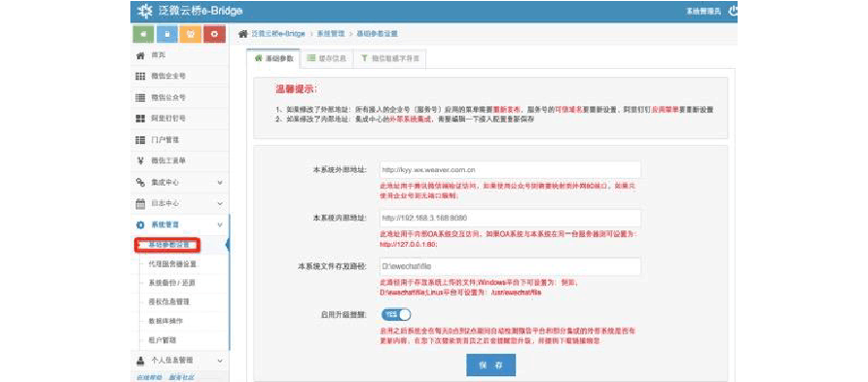This screenshot has height=382, width=868.
Task: Click the power icon in top header
Action: pos(733,11)
